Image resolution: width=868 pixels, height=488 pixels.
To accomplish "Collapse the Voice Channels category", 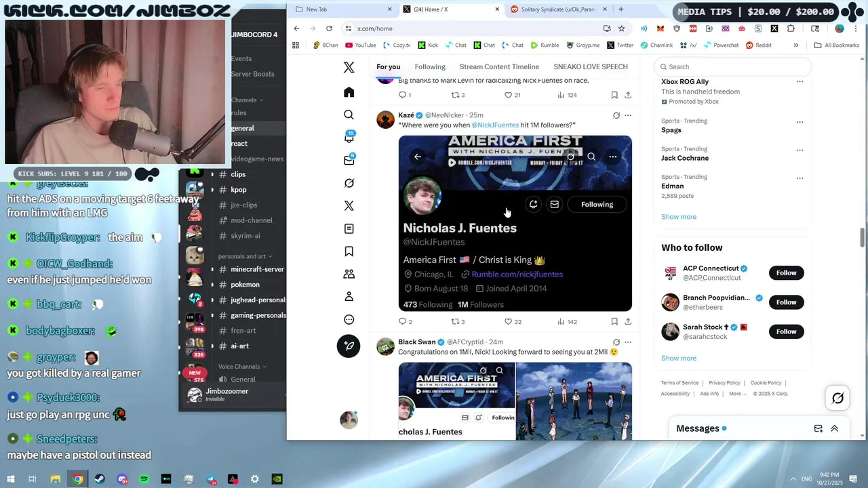I will pos(242,367).
